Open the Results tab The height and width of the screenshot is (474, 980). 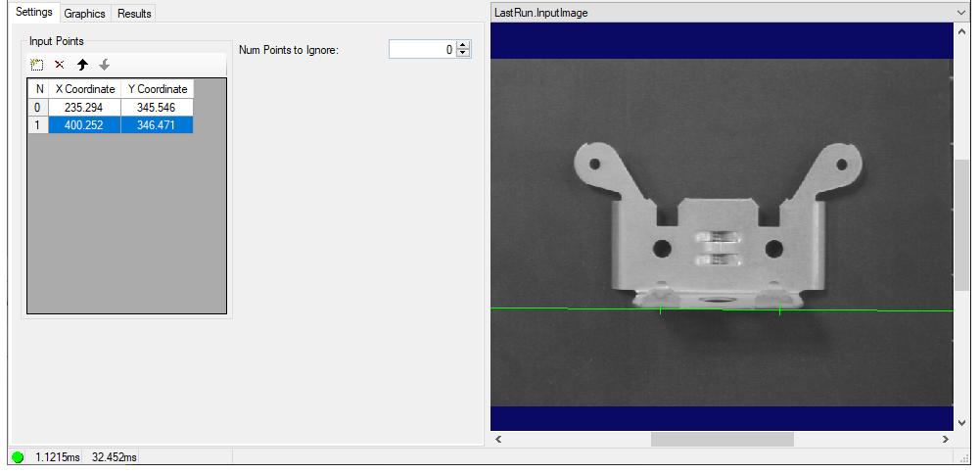click(x=134, y=14)
